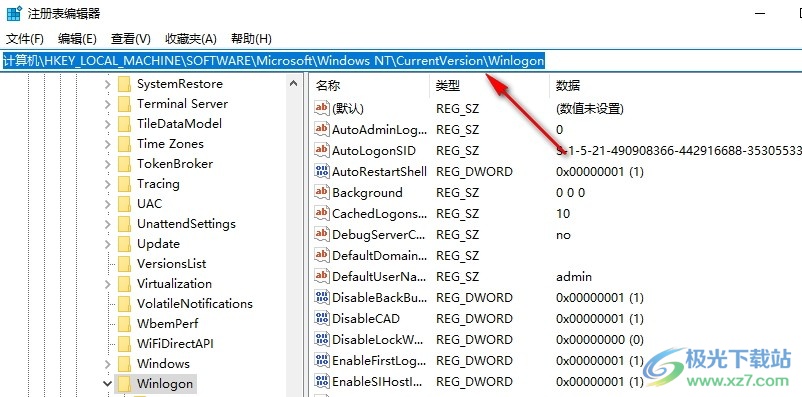The width and height of the screenshot is (802, 397).
Task: Click the DWORD icon of AutoRestartShell
Action: click(321, 170)
